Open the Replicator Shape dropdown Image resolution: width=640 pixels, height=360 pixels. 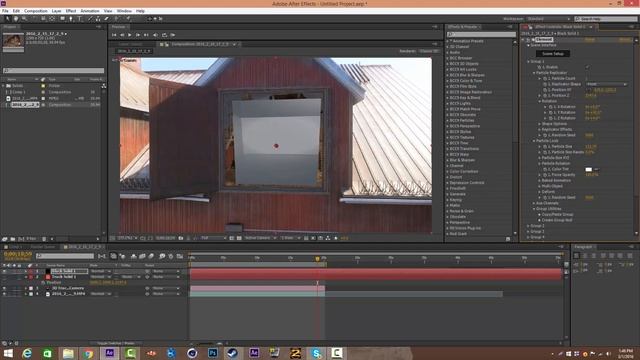(x=607, y=84)
